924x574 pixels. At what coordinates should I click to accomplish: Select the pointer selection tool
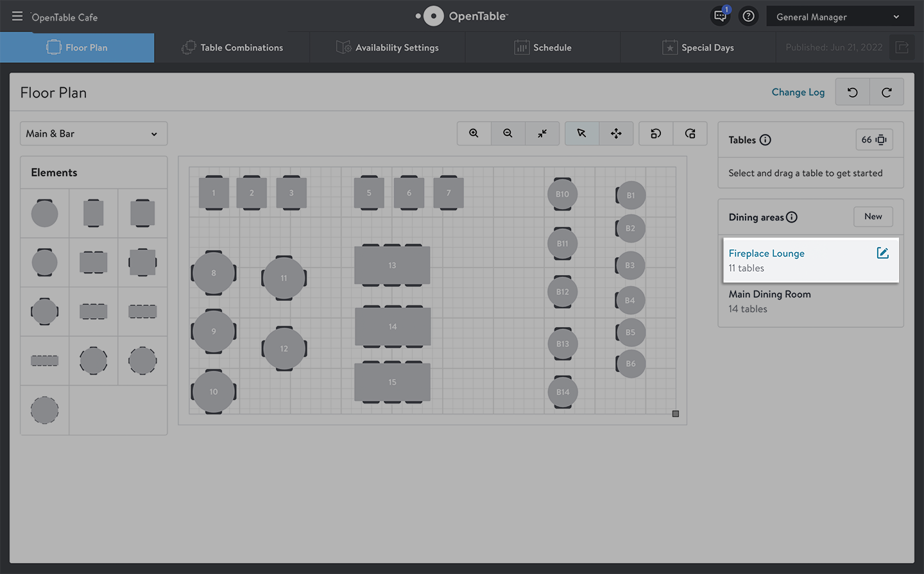coord(582,133)
